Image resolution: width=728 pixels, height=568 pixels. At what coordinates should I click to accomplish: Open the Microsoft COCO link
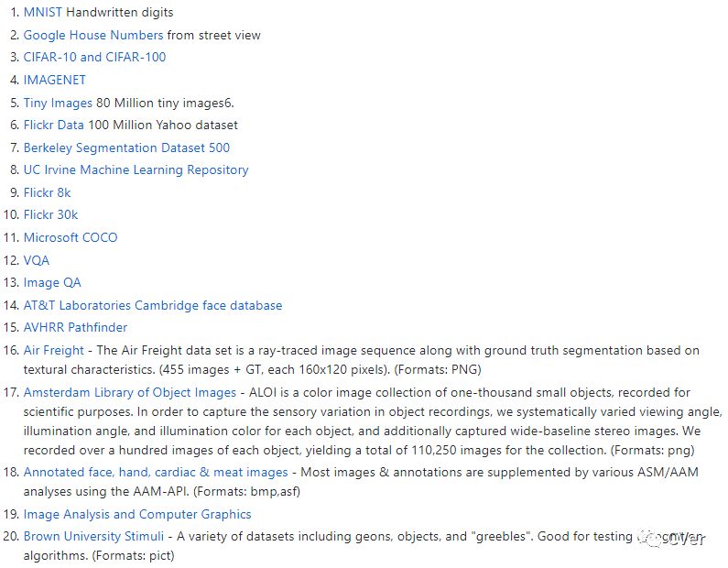point(71,237)
